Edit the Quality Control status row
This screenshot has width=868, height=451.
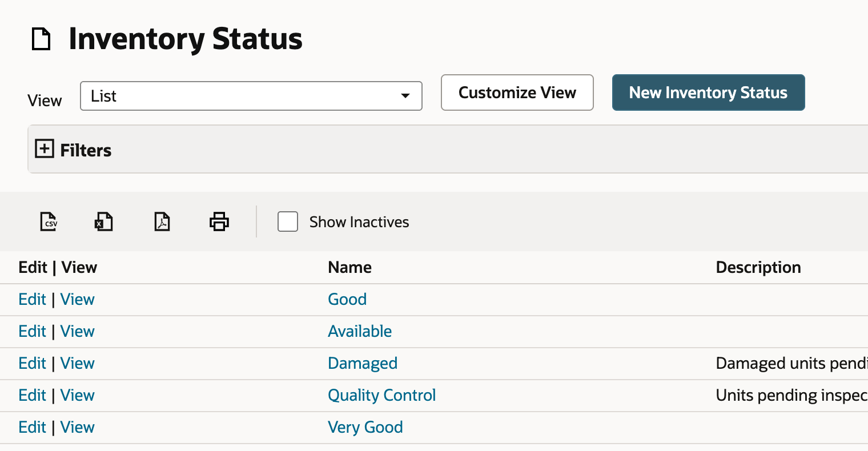(x=32, y=395)
